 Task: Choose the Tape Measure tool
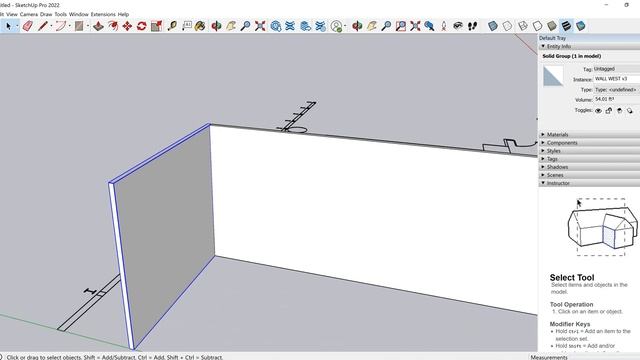click(x=172, y=26)
